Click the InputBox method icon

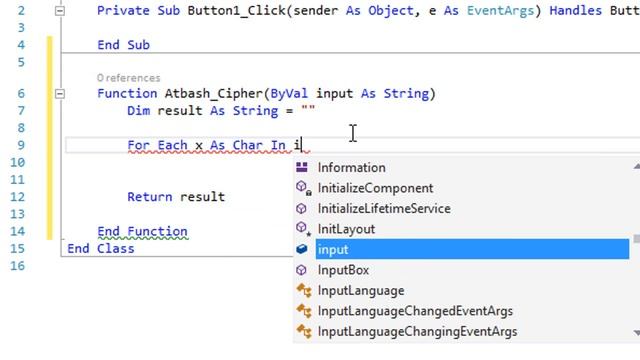pos(301,270)
